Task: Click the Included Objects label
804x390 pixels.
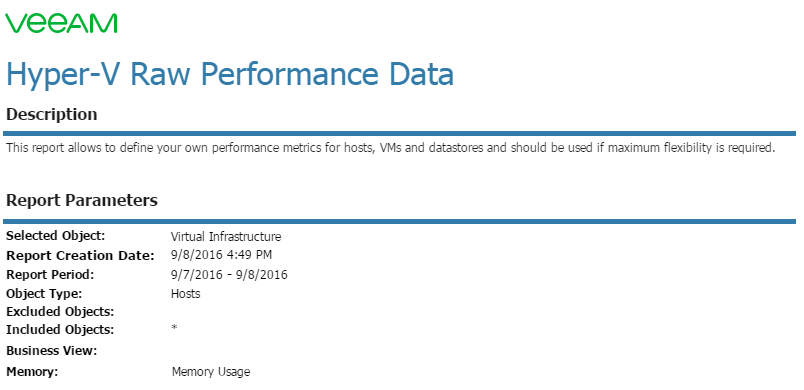Action: [x=60, y=330]
